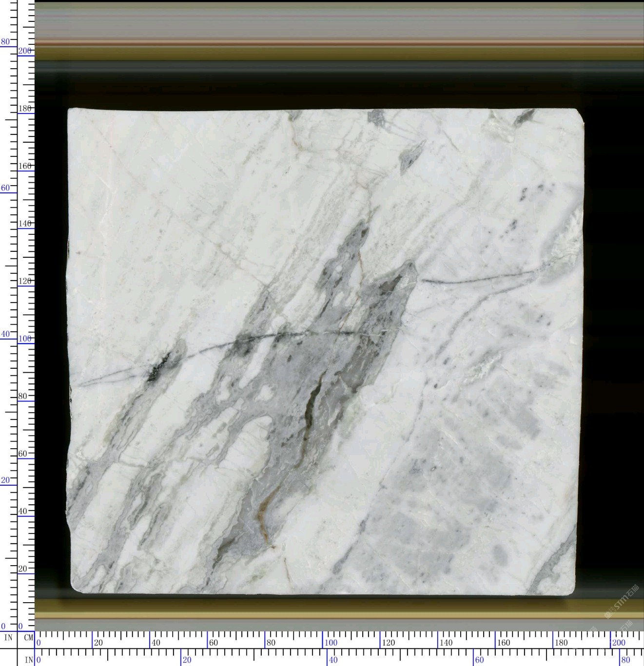Click the 20 mark on the horizontal inch ruler

[187, 660]
